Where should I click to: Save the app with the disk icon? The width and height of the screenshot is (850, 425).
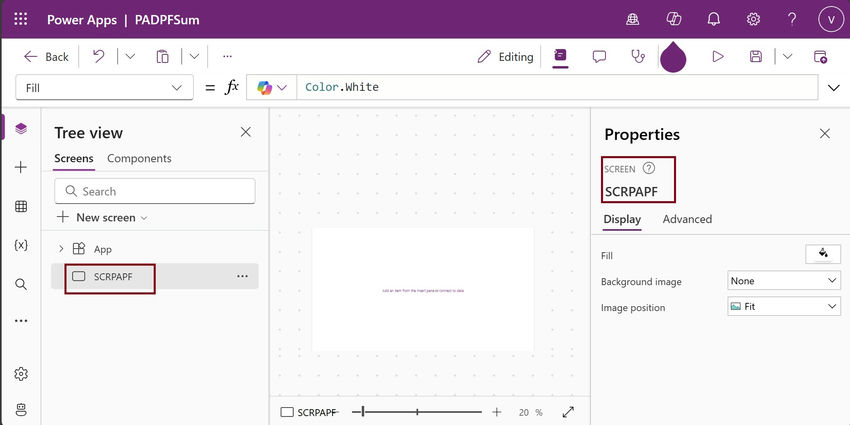coord(756,56)
